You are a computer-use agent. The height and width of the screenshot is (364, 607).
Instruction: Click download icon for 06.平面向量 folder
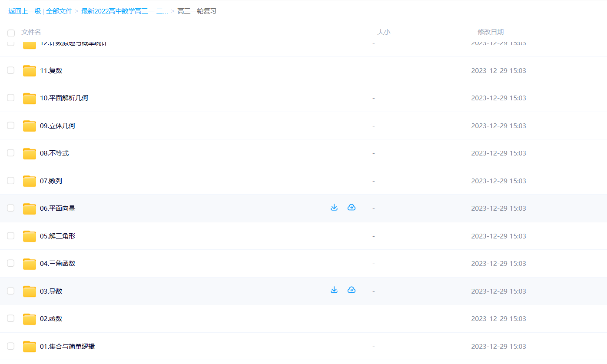[x=334, y=208]
